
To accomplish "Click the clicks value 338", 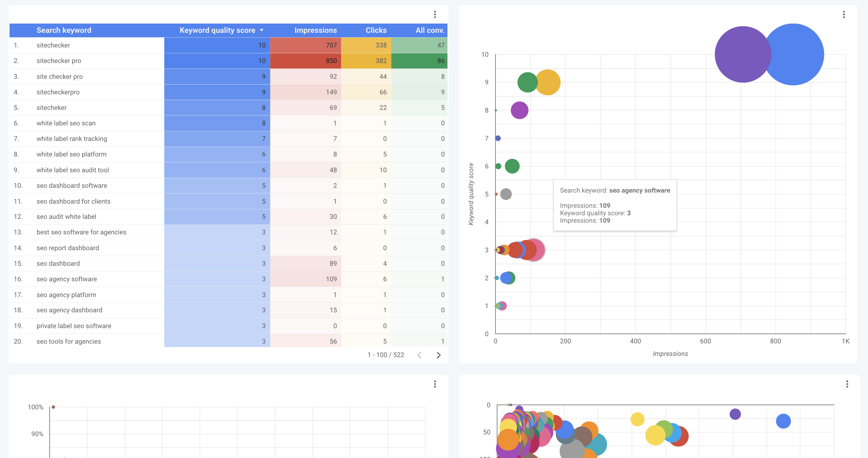I will (381, 45).
